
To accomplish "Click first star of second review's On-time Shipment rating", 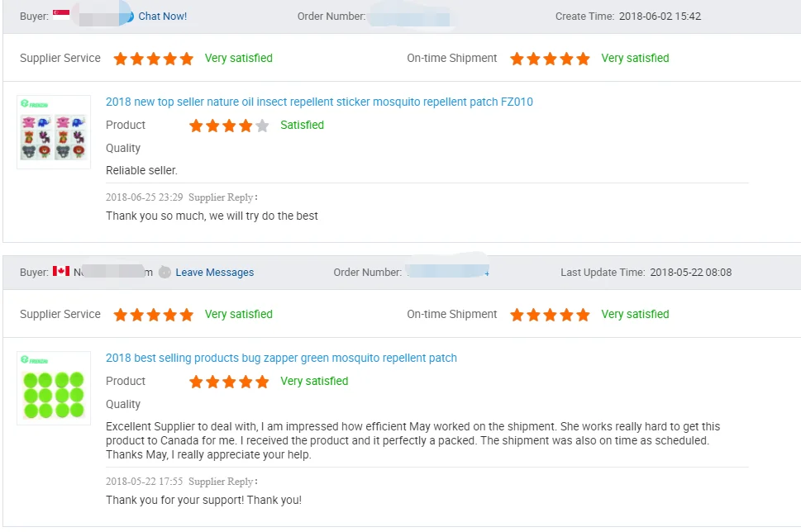I will (517, 315).
